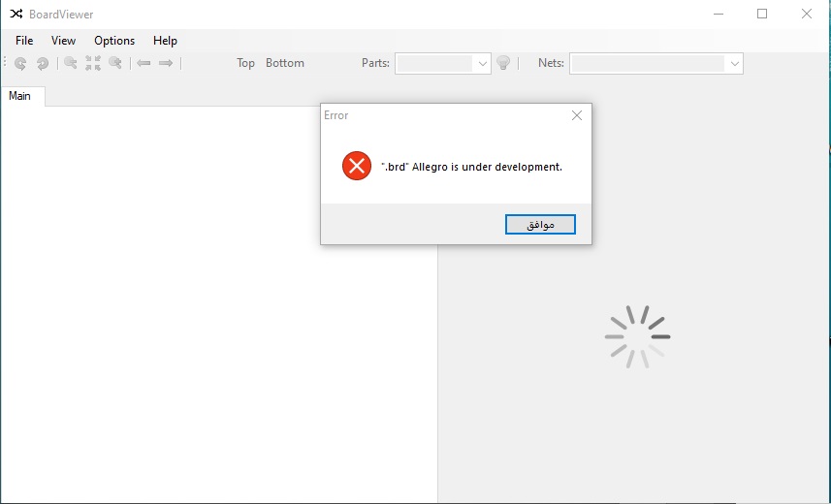Image resolution: width=831 pixels, height=504 pixels.
Task: Close the Error dialog with its X
Action: 577,115
